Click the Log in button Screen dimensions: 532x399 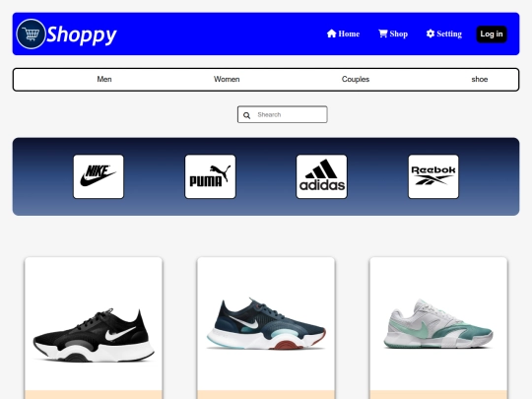coord(492,33)
